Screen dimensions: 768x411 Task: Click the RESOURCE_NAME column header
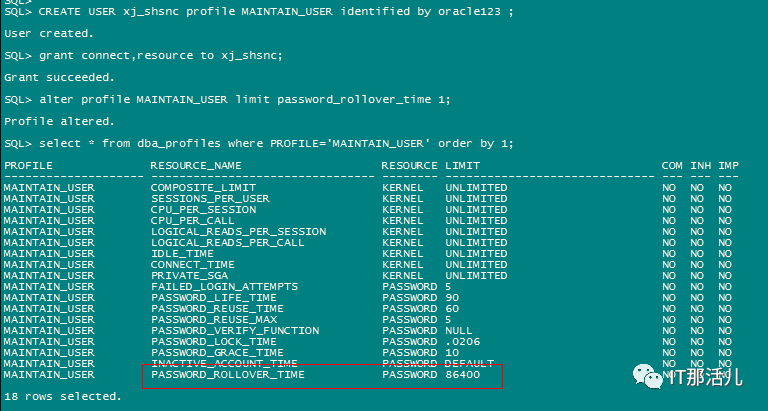[196, 165]
